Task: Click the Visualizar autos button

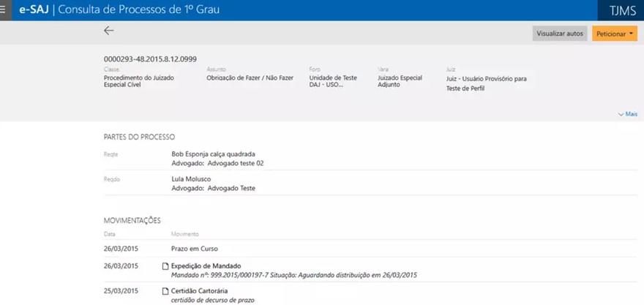Action: (560, 34)
